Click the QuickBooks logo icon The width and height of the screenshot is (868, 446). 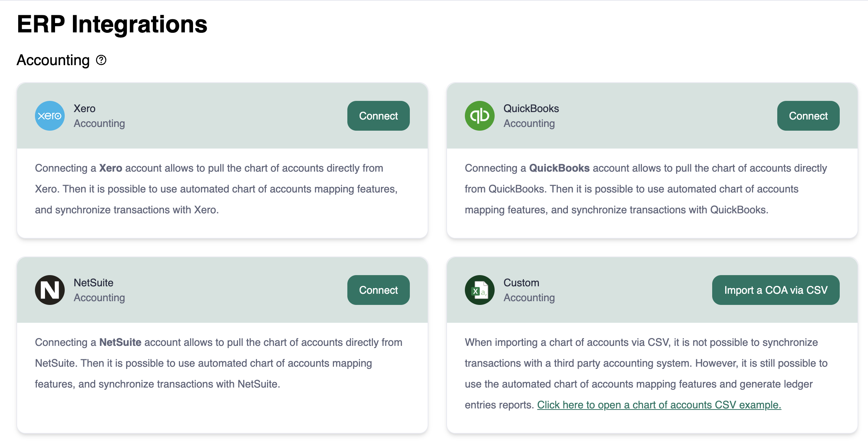coord(479,116)
